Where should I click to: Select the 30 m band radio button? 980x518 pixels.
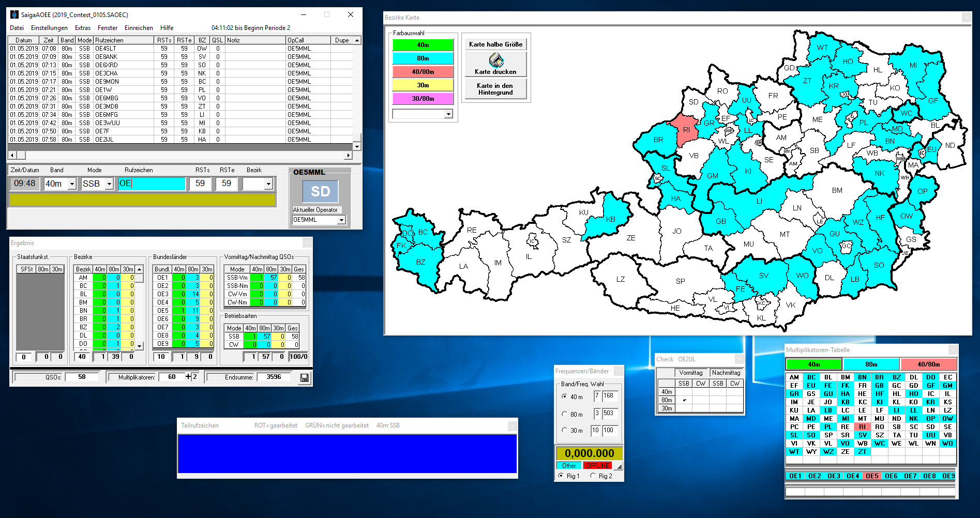point(565,430)
